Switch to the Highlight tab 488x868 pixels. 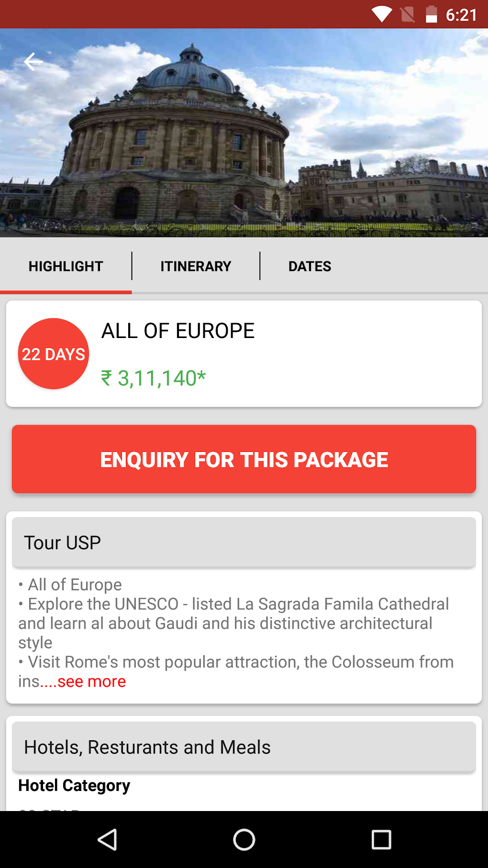66,266
